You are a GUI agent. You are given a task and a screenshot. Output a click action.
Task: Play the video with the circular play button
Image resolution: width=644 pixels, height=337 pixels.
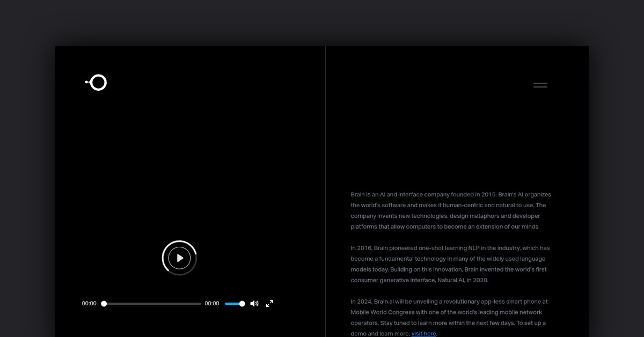coord(180,258)
